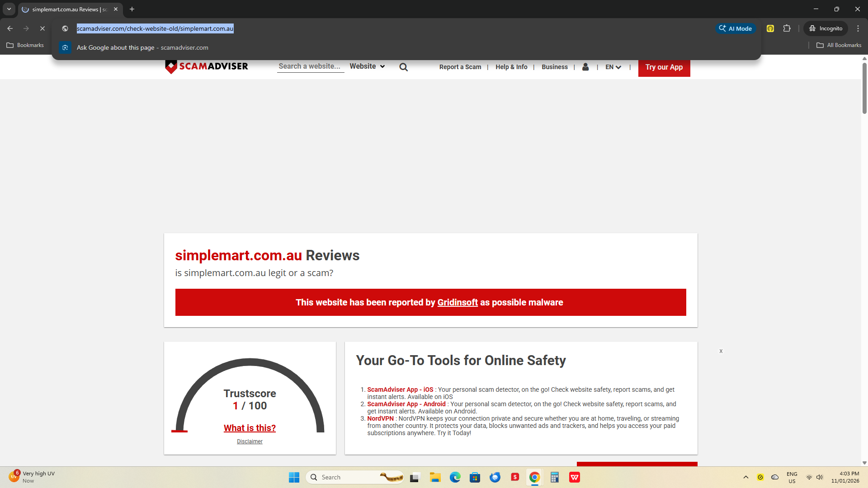The width and height of the screenshot is (868, 488).
Task: Switch to Google Chrome in the taskbar
Action: tap(534, 477)
